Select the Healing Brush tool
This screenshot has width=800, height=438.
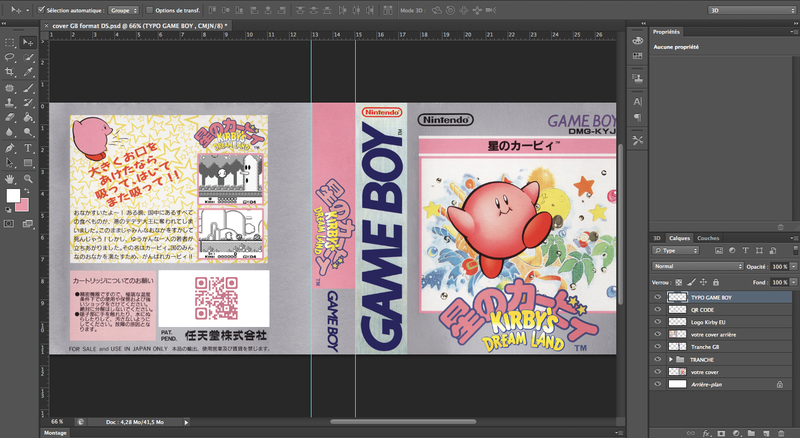tap(10, 88)
